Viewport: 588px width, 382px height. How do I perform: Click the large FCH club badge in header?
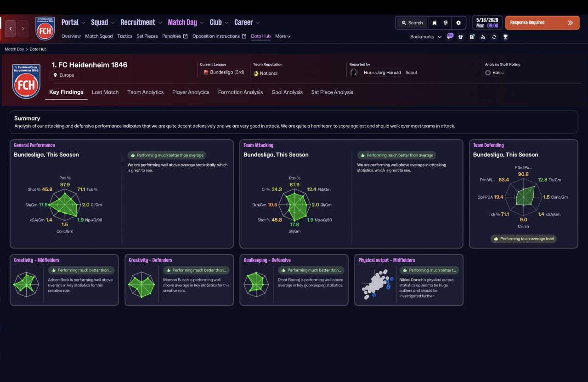(26, 81)
